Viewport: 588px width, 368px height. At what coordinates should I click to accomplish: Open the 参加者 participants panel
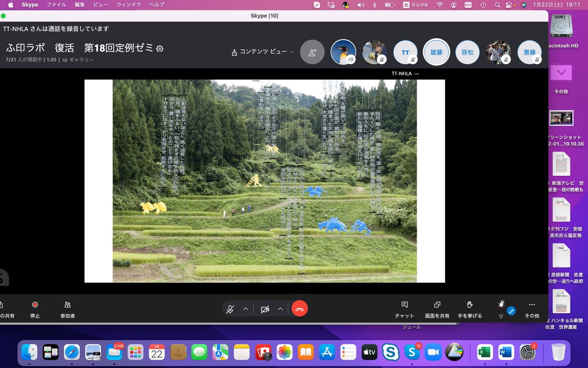click(68, 310)
